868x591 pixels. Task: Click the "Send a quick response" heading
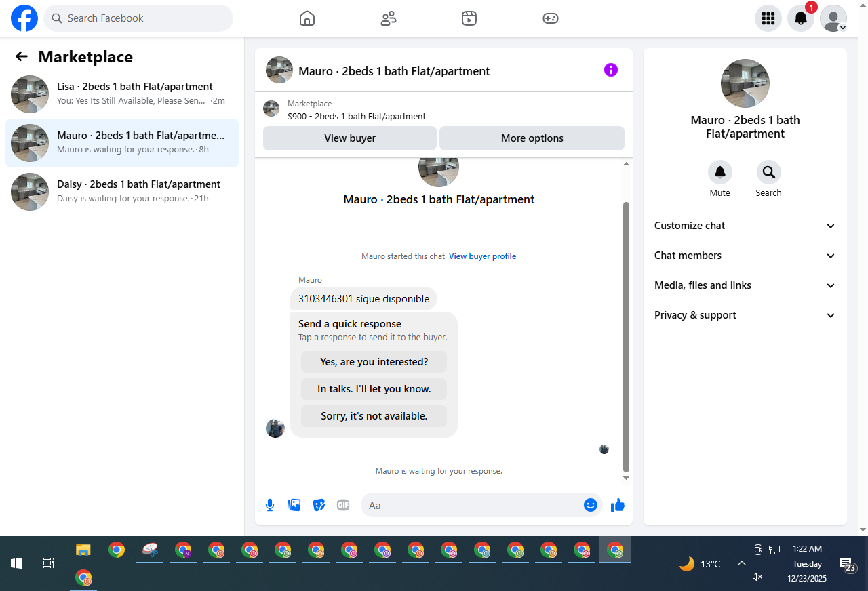(x=350, y=324)
